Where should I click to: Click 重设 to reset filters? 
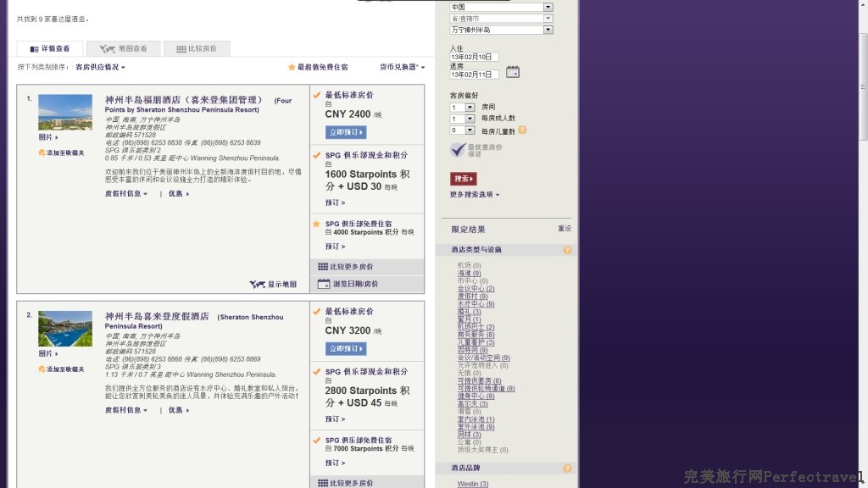(564, 229)
